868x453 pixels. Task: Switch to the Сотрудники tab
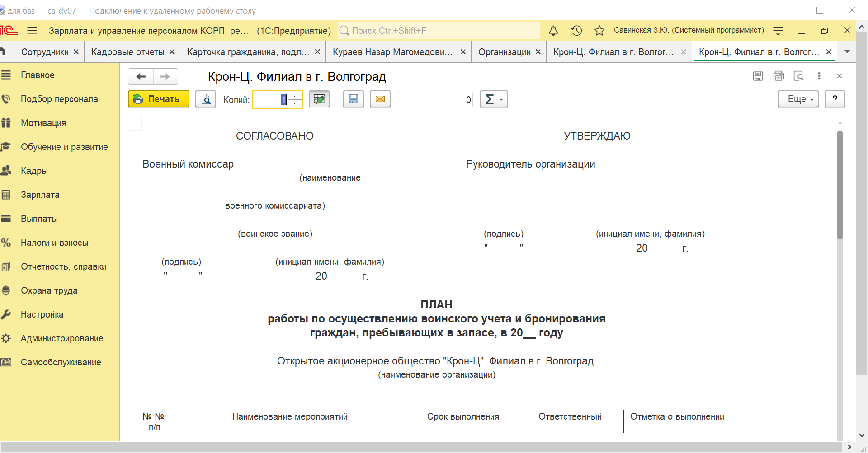[x=45, y=52]
